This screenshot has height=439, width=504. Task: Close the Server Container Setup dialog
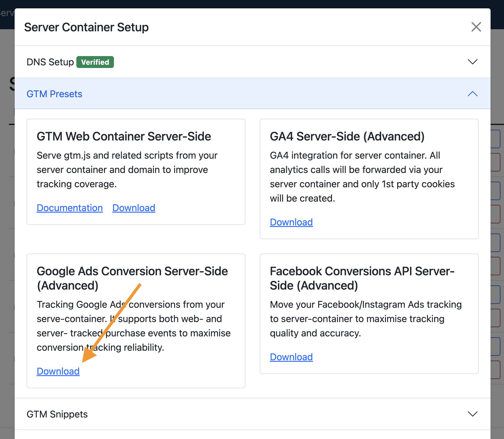tap(476, 27)
